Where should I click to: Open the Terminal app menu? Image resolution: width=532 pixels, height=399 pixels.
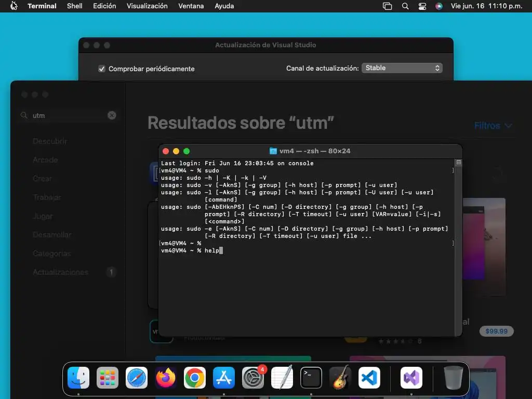[42, 6]
